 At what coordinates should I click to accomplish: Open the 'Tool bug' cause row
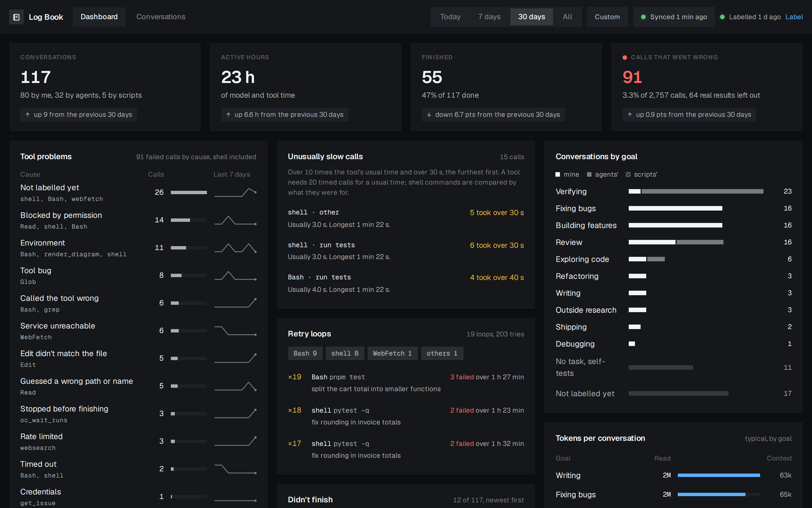pyautogui.click(x=138, y=276)
